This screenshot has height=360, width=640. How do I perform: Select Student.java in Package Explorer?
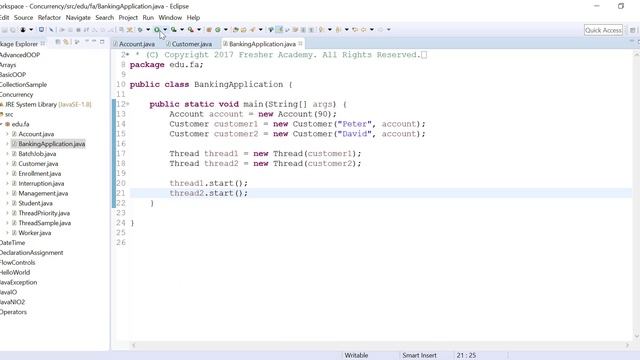point(35,203)
